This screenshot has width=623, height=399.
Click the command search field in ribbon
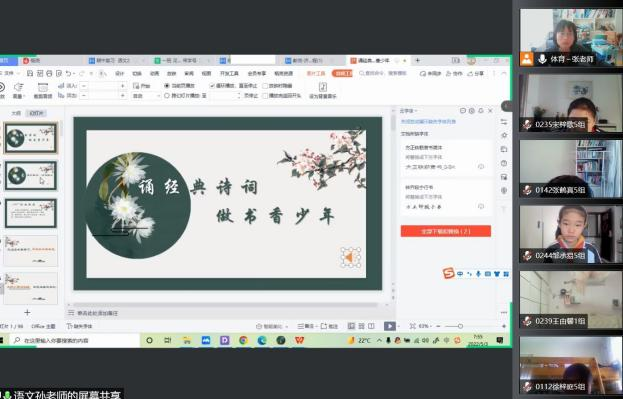pyautogui.click(x=383, y=74)
